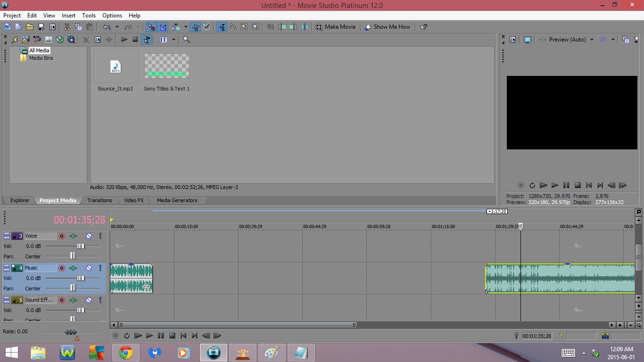
Task: Open the Insert menu
Action: point(68,16)
